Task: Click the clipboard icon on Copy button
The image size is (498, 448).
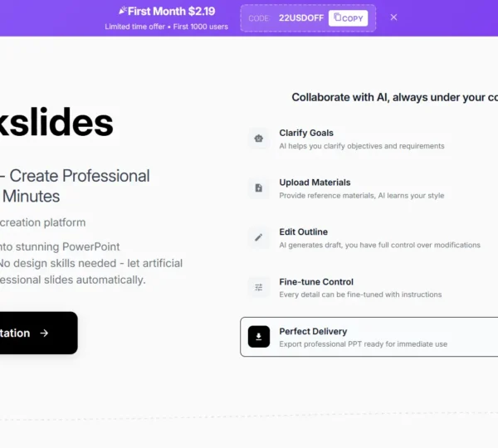Action: [x=337, y=17]
